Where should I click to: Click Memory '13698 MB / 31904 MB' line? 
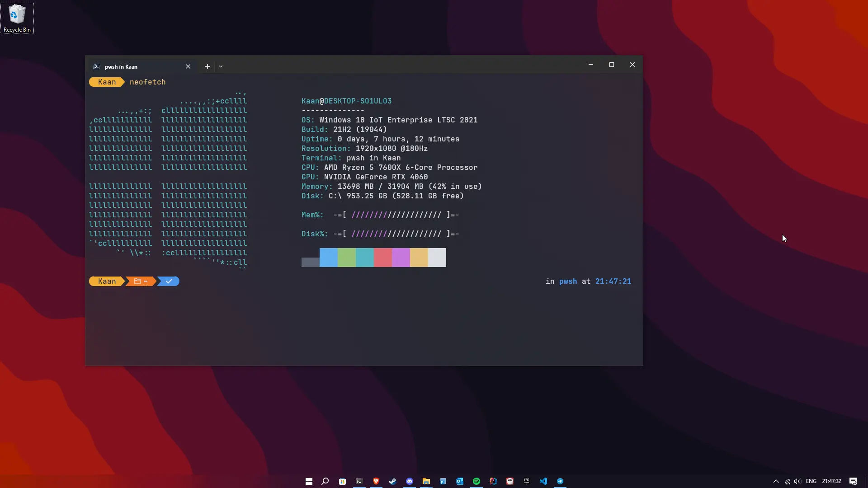pyautogui.click(x=392, y=187)
